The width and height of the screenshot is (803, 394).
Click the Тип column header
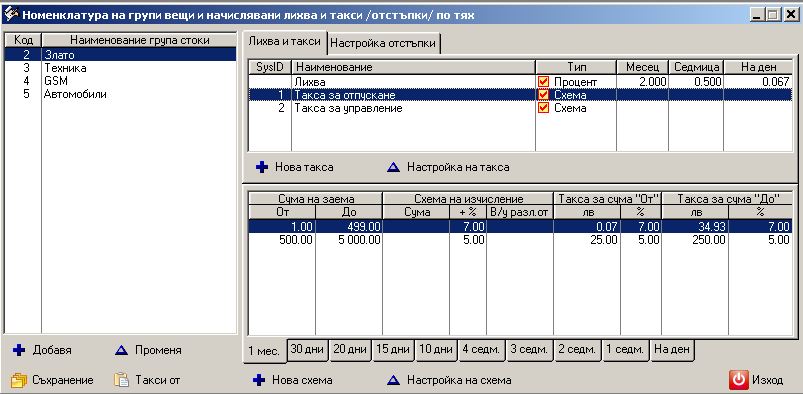[576, 67]
